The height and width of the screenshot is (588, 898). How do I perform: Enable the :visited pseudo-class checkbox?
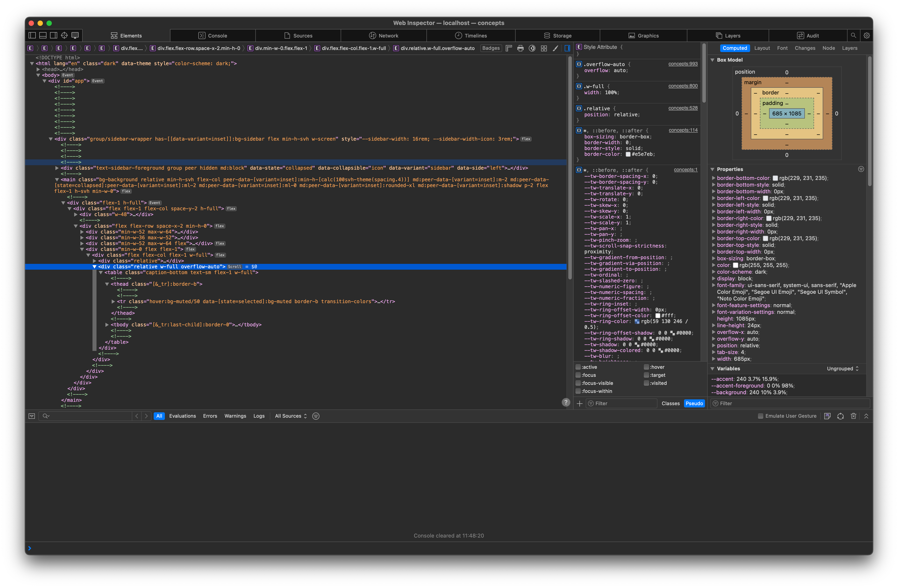tap(646, 383)
